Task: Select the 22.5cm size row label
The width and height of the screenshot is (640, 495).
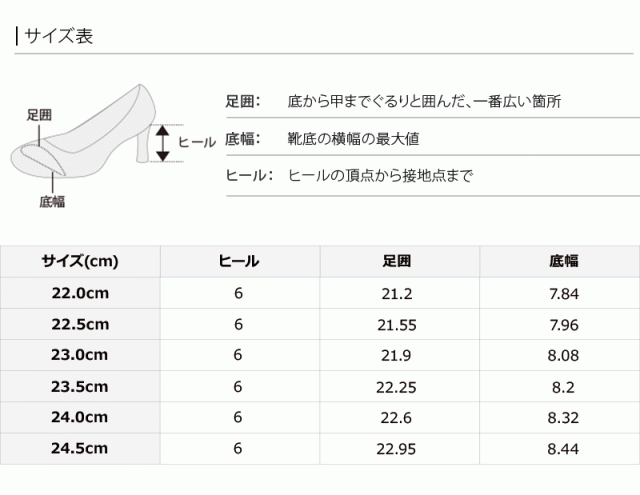Action: [80, 325]
